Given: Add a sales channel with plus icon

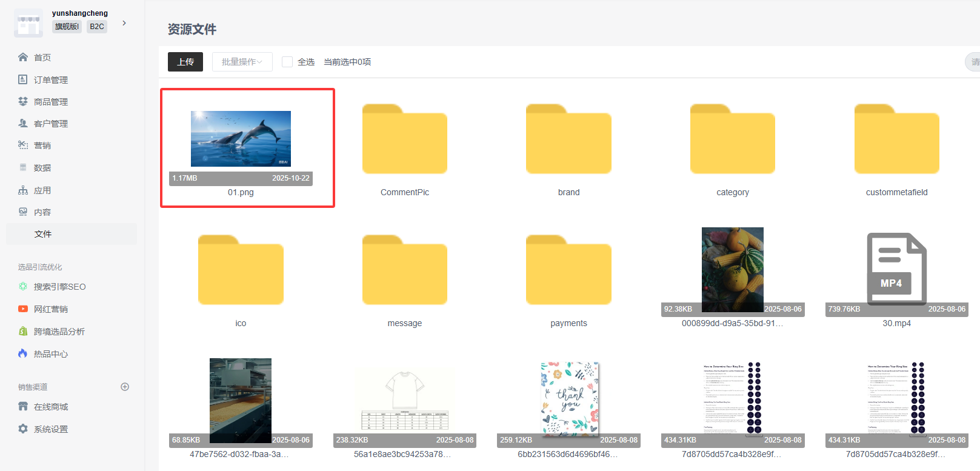Looking at the screenshot, I should click(x=125, y=387).
